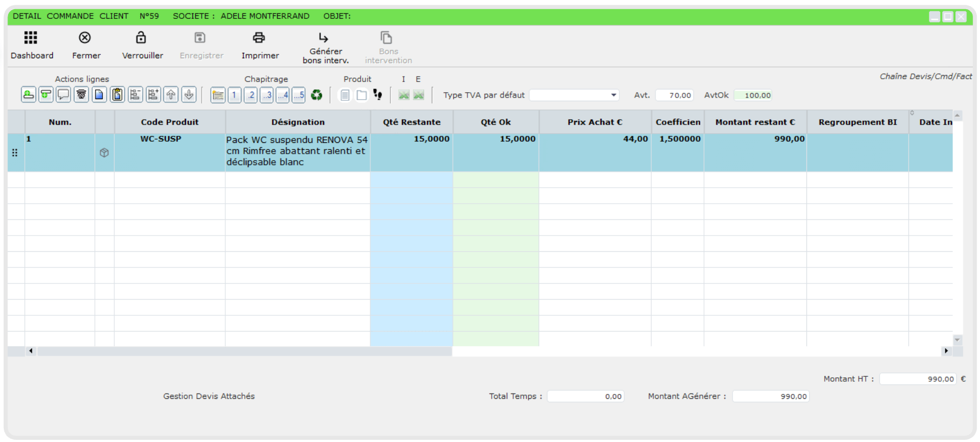
Task: Click the green recycle renumber icon
Action: [316, 95]
